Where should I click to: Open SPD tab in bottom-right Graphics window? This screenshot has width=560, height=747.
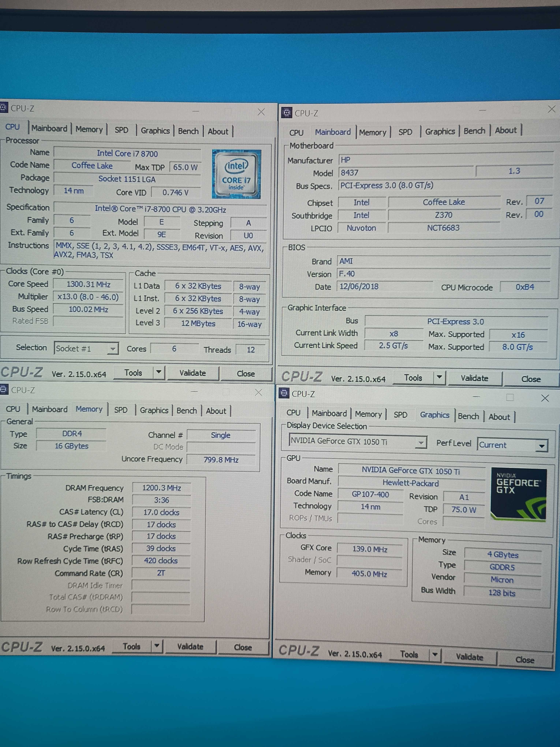tap(401, 415)
